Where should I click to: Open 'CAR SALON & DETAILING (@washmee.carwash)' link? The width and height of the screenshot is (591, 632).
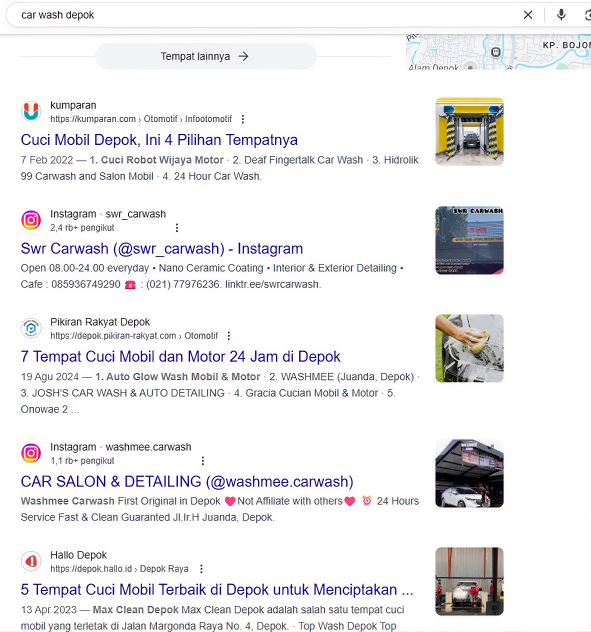coord(187,482)
